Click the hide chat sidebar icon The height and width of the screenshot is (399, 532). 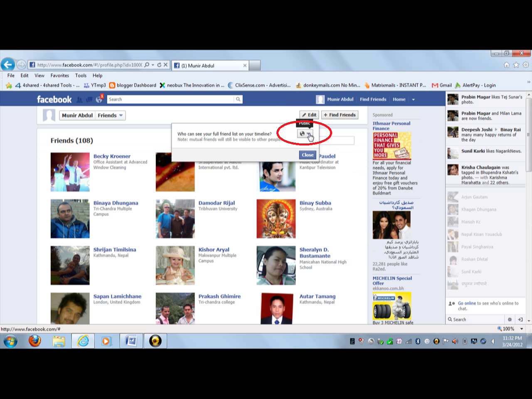point(520,319)
